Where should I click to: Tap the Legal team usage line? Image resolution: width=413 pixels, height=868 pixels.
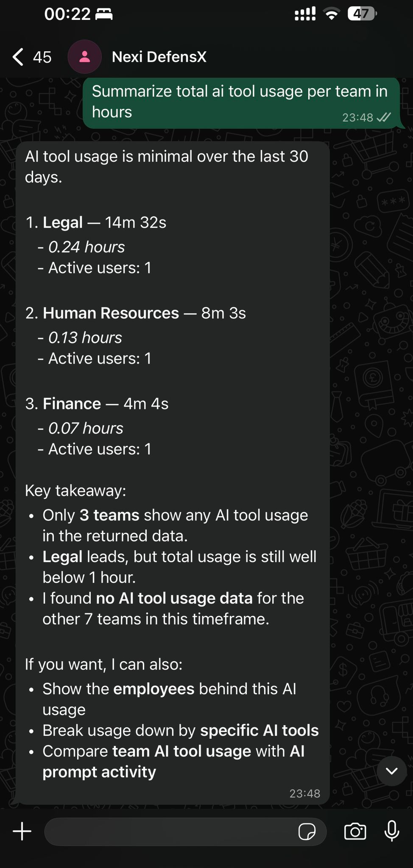tap(96, 223)
